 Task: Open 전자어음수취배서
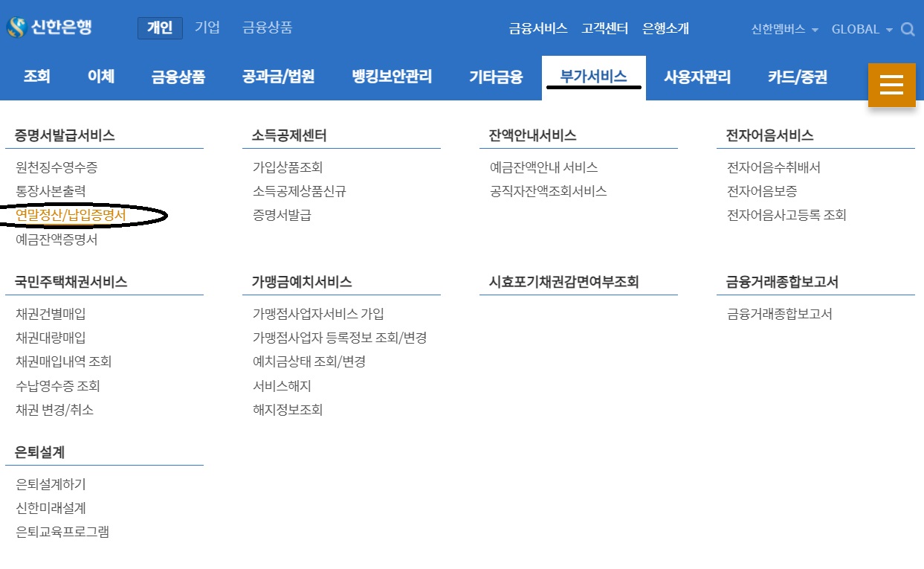(x=774, y=167)
